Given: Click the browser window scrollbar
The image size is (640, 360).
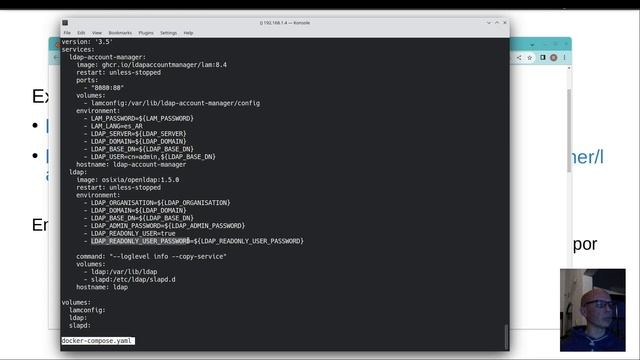Looking at the screenshot, I should pyautogui.click(x=569, y=131).
